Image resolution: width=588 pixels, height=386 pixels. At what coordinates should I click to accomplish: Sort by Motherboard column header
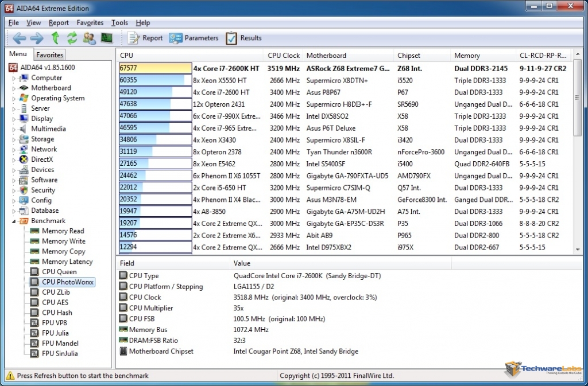[349, 56]
